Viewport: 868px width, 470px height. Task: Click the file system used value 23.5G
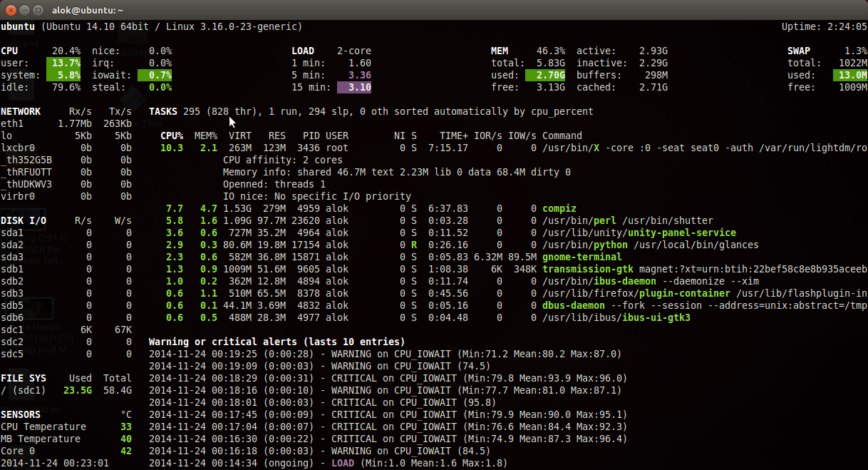77,390
